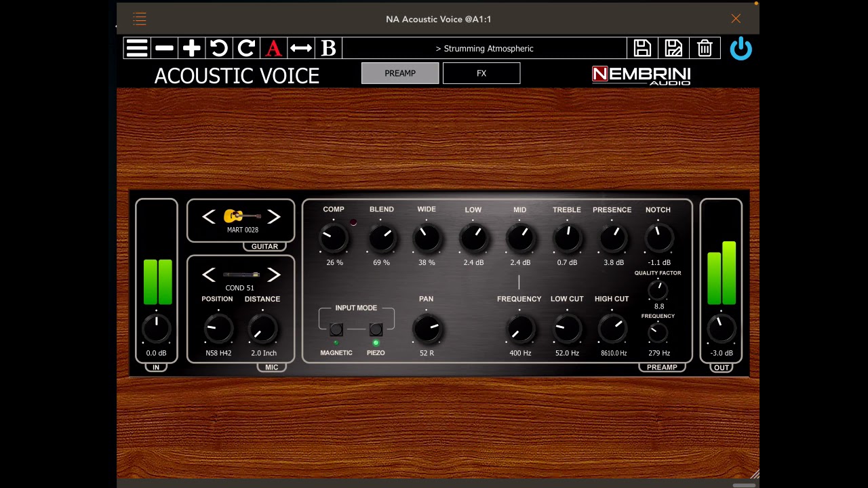Delete the preset with the trash icon

(705, 48)
